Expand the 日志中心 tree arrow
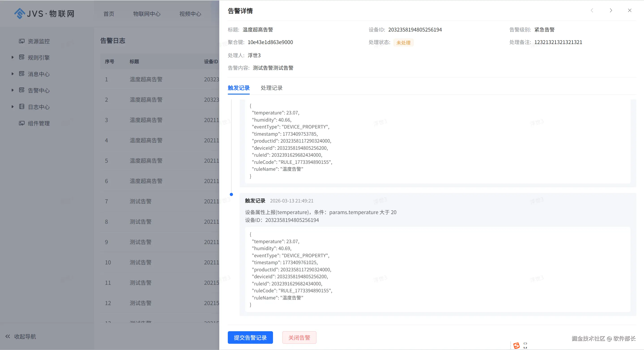 [x=13, y=107]
